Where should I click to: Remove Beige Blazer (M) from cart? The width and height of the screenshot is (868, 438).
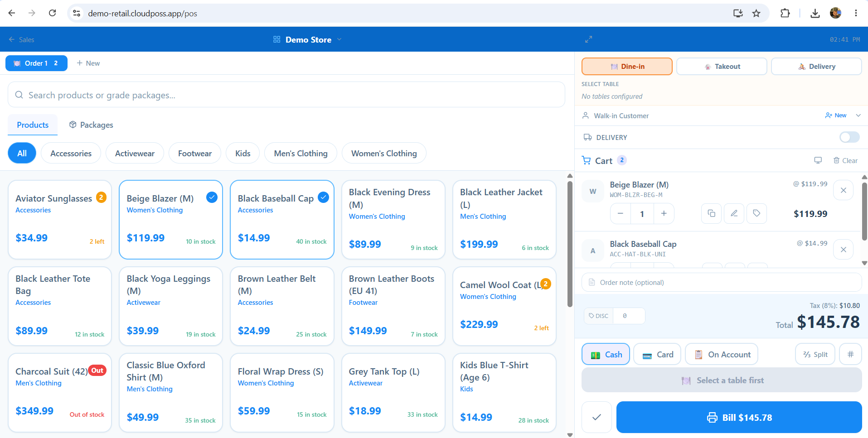pos(843,190)
